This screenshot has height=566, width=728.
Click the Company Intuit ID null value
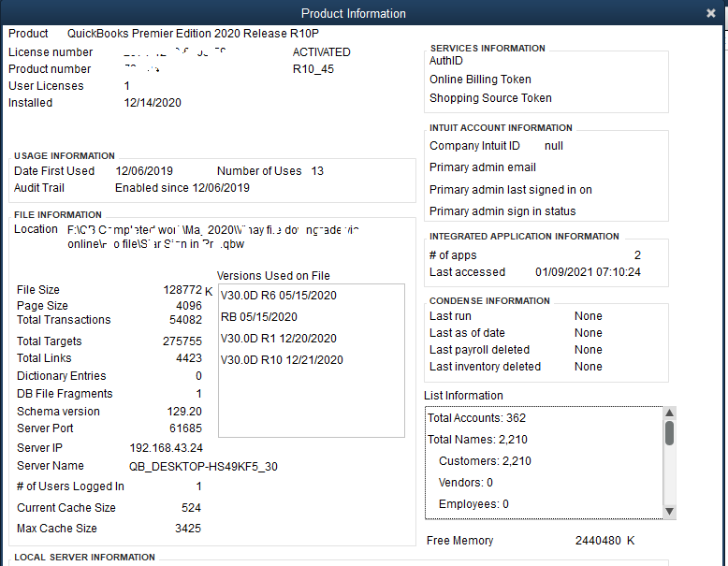pyautogui.click(x=553, y=146)
